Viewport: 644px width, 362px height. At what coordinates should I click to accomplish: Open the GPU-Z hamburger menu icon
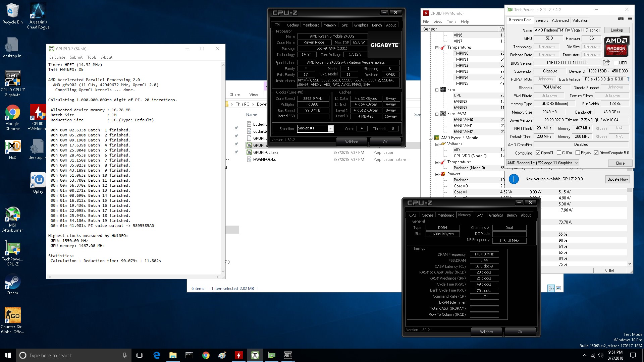click(630, 19)
